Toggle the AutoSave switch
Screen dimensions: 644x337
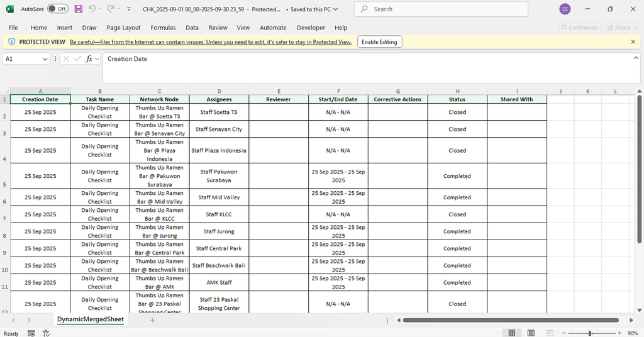(58, 9)
